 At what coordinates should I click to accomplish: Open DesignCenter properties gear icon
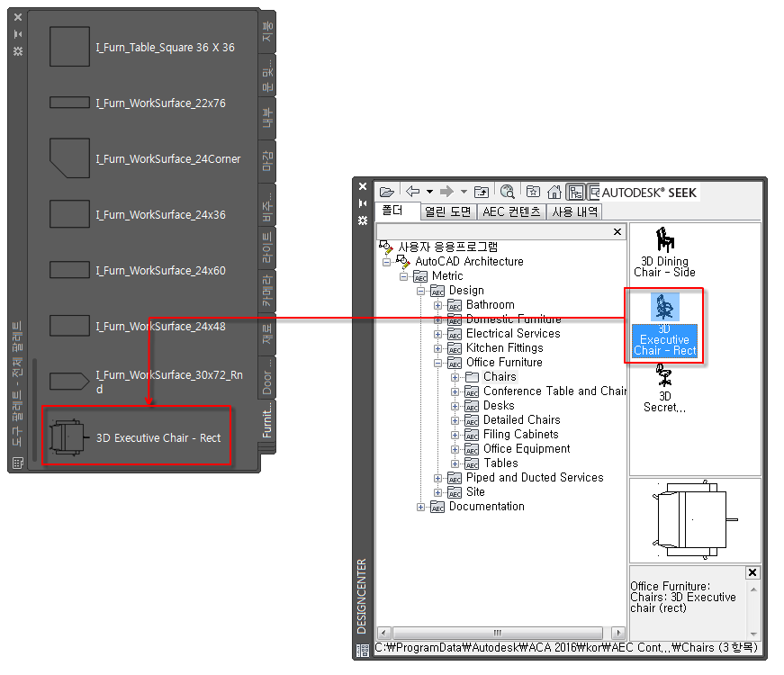pyautogui.click(x=363, y=220)
